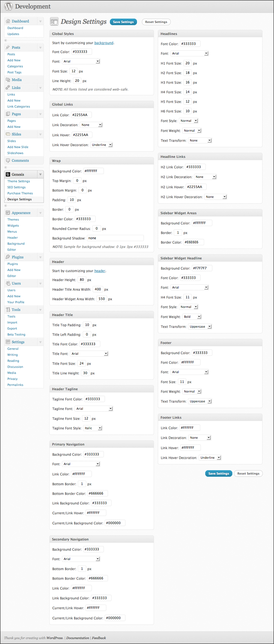Image resolution: width=274 pixels, height=644 pixels.
Task: Open Post Tags under Posts
Action: pyautogui.click(x=14, y=72)
